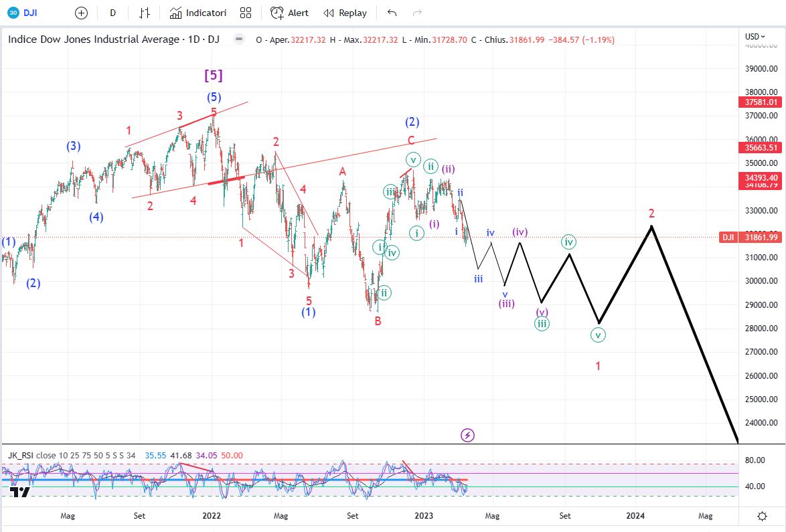Click the JK_RSI indicator legend name
This screenshot has width=786, height=532.
coord(21,455)
